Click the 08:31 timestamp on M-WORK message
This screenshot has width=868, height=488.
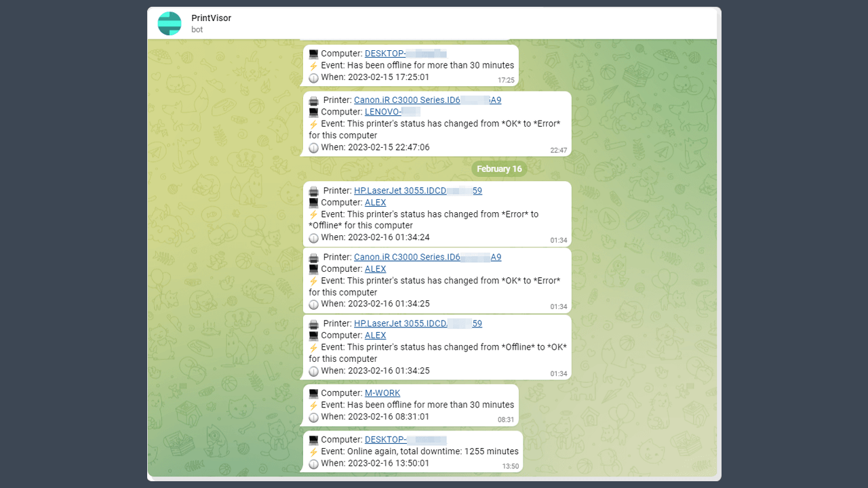click(506, 420)
